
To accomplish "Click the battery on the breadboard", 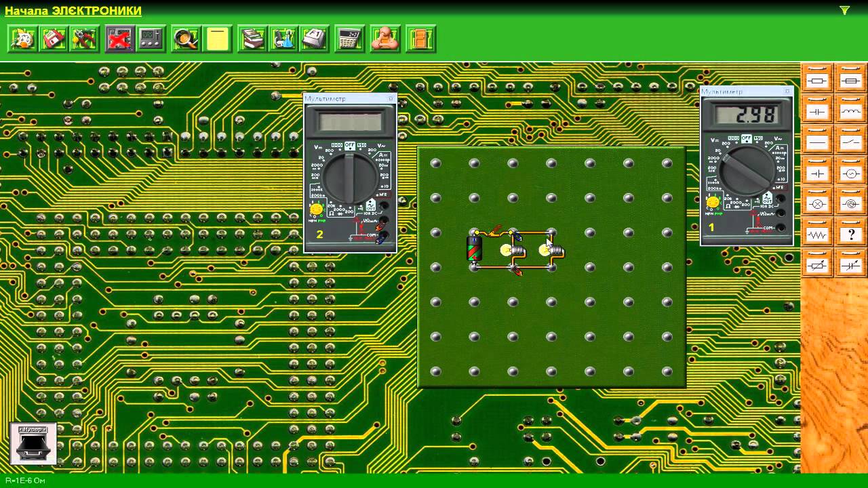I will pos(475,249).
